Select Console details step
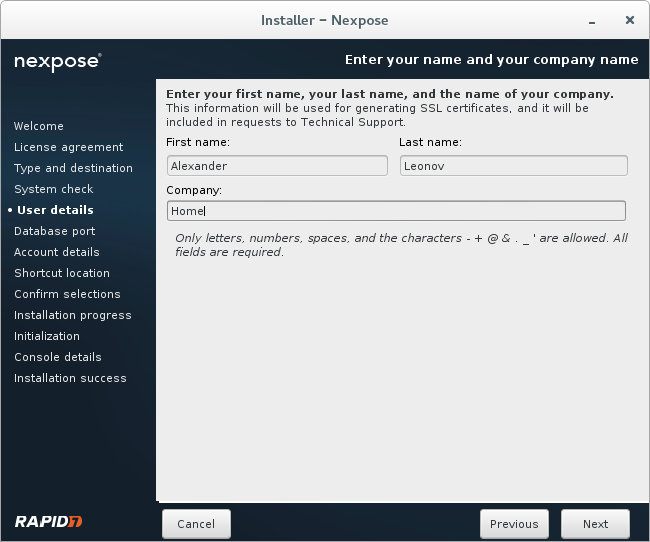 coord(58,357)
